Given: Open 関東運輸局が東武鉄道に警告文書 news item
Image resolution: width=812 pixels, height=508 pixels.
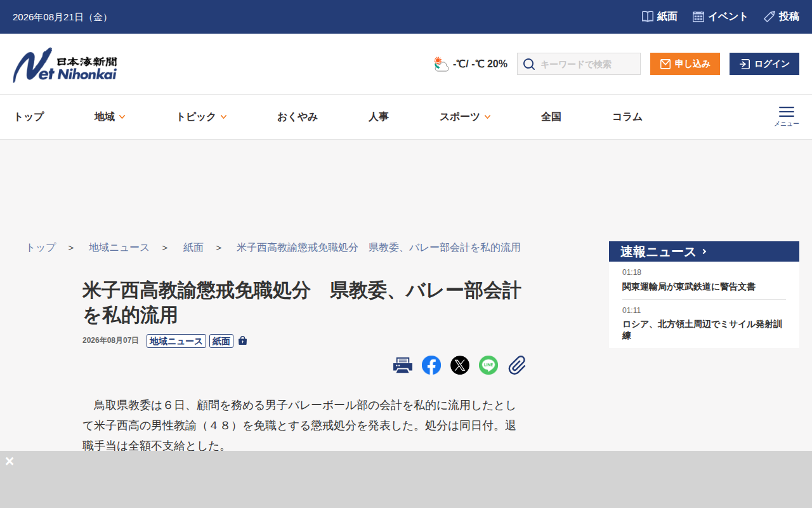Looking at the screenshot, I should 689,286.
